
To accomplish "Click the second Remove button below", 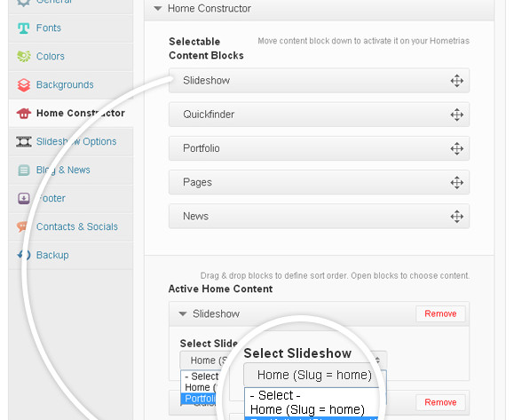I will tap(440, 402).
